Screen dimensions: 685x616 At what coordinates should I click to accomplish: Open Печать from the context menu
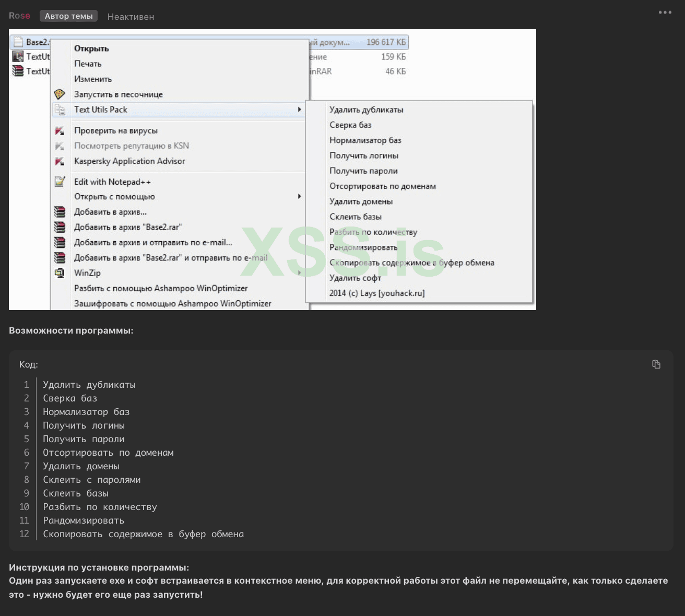(x=88, y=63)
